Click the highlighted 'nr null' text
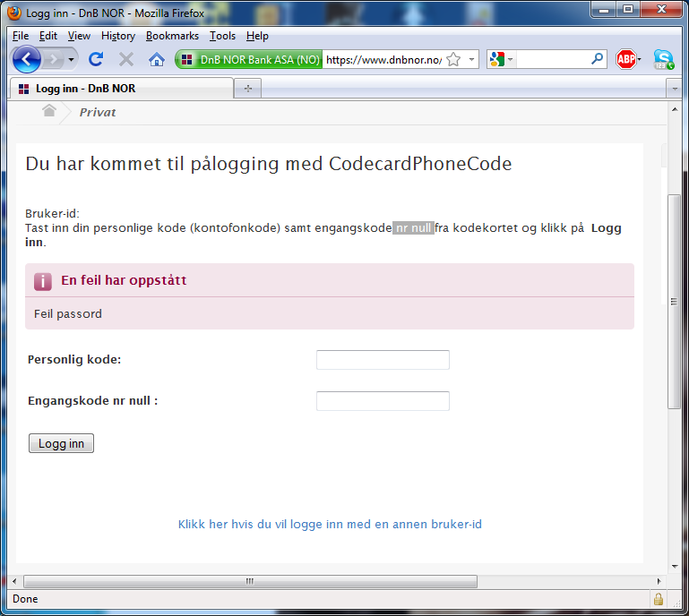 pos(413,228)
